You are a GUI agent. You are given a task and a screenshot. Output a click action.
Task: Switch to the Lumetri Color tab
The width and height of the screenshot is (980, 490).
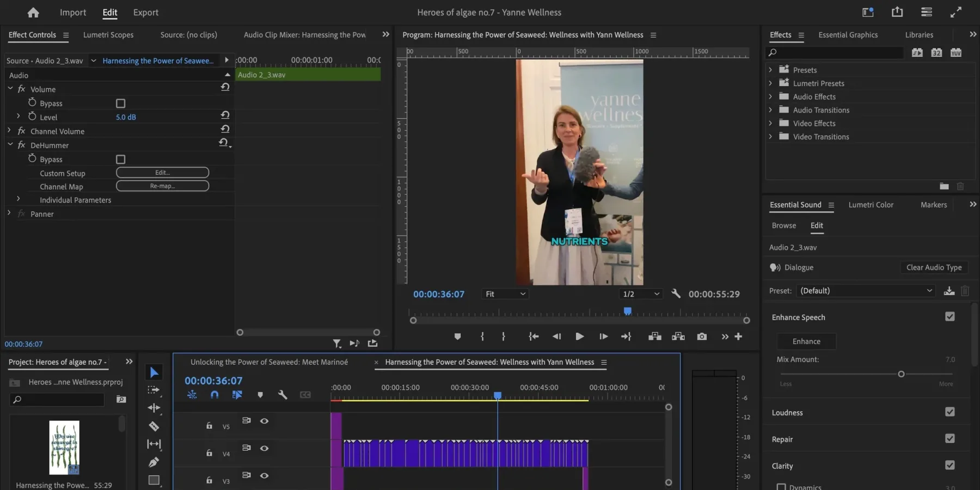tap(871, 205)
